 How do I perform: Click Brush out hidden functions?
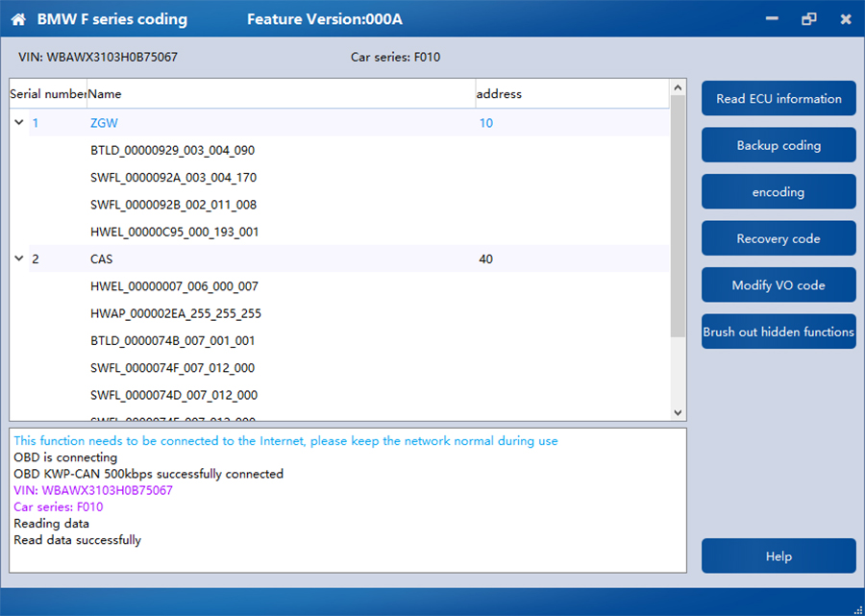point(778,332)
